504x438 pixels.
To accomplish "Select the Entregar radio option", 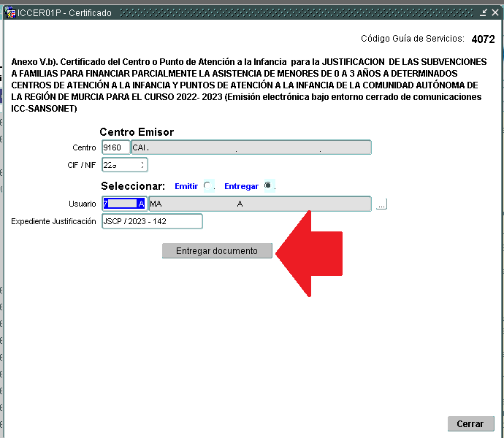I will (x=269, y=186).
